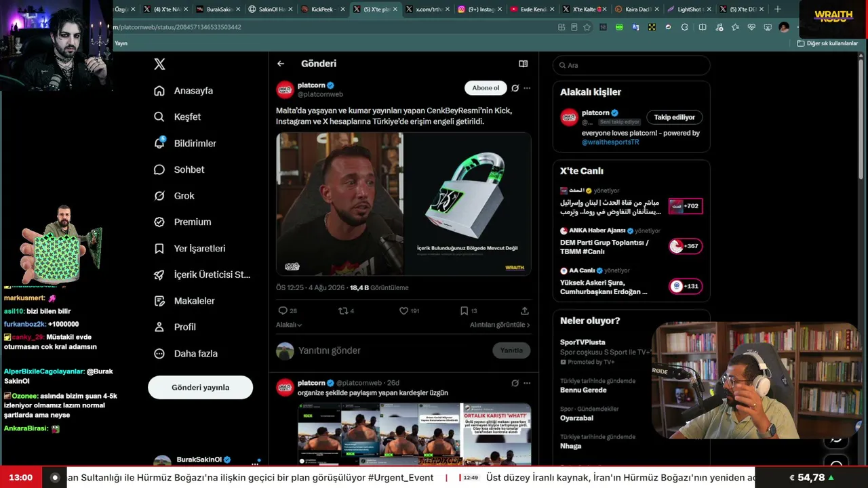This screenshot has height=488, width=868.
Task: Open image collage in the platcorn reply
Action: coord(414,434)
